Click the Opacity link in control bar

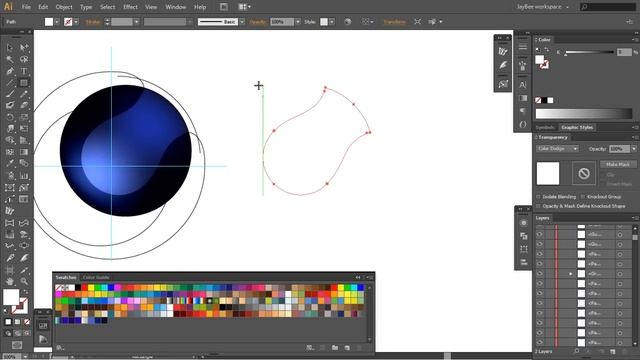tap(258, 22)
